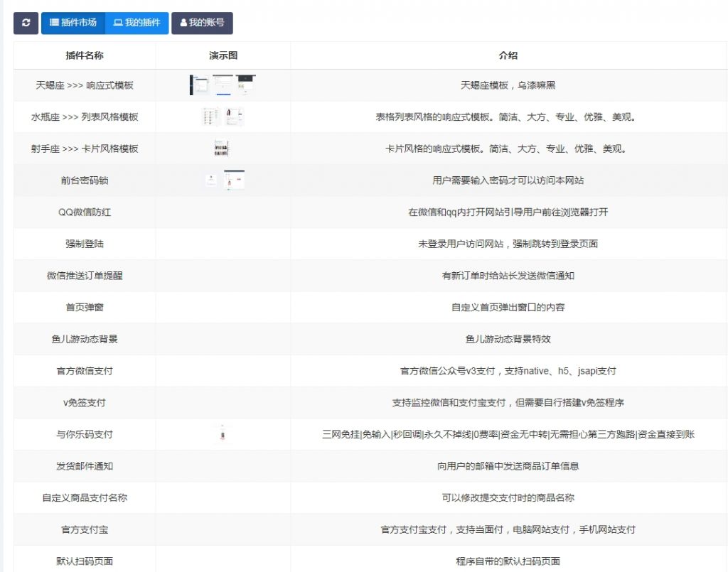Select the 微信推送订单提醒 plugin name

click(85, 276)
